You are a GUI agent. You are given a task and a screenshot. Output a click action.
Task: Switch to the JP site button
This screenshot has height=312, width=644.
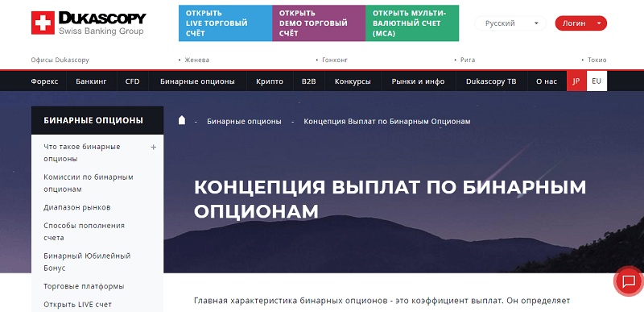point(576,81)
